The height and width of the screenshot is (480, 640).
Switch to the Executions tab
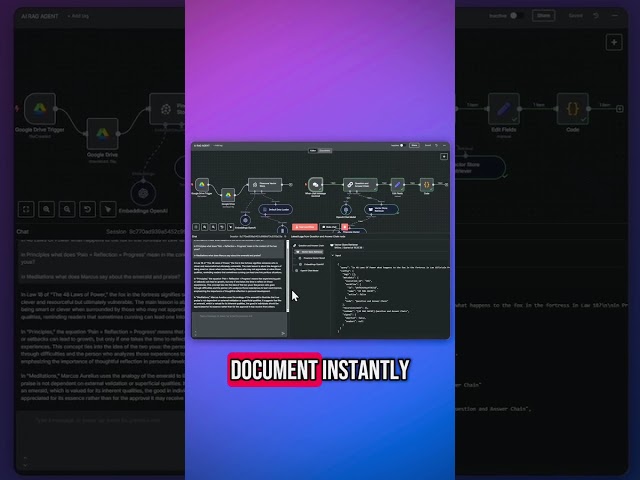[325, 151]
